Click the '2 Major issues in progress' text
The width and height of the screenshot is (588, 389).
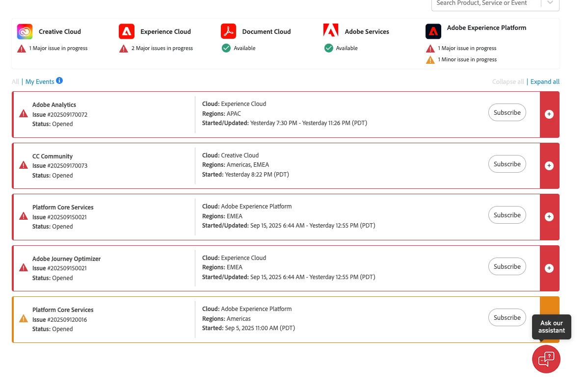point(162,49)
